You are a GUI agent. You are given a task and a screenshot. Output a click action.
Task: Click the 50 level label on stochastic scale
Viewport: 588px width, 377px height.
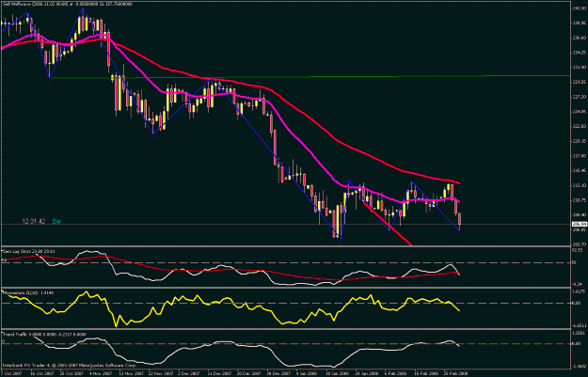pyautogui.click(x=575, y=262)
